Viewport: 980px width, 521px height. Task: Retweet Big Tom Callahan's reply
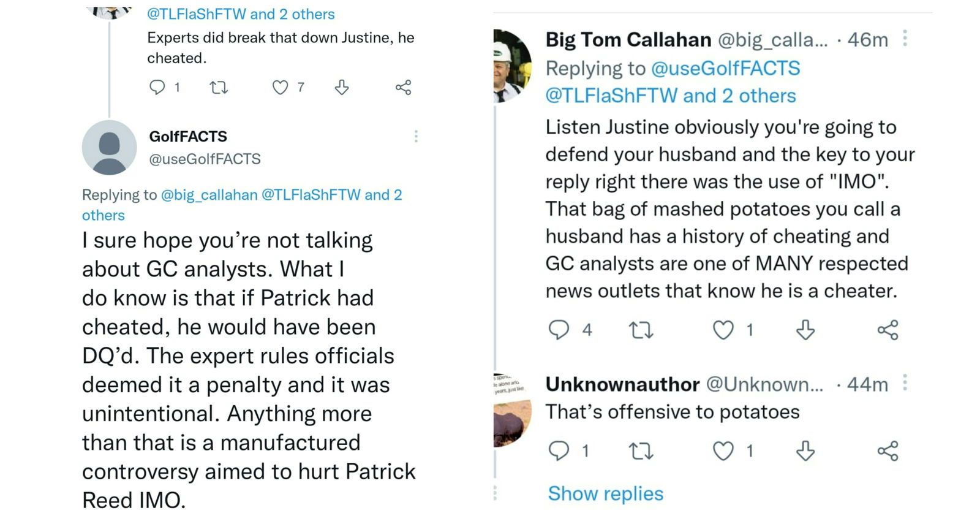pyautogui.click(x=641, y=330)
